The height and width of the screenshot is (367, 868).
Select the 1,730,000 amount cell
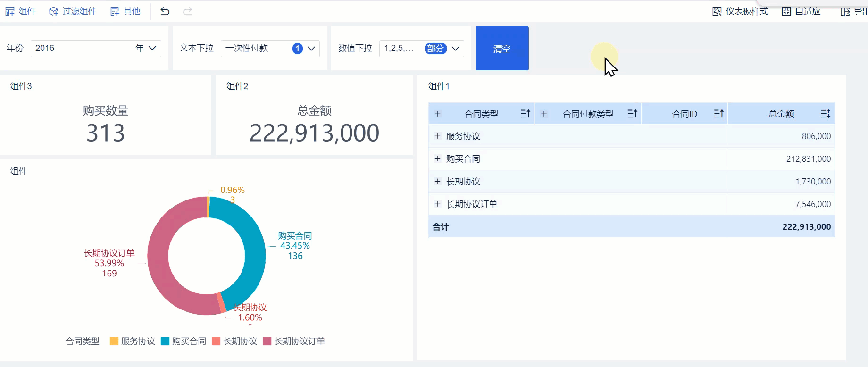point(781,182)
